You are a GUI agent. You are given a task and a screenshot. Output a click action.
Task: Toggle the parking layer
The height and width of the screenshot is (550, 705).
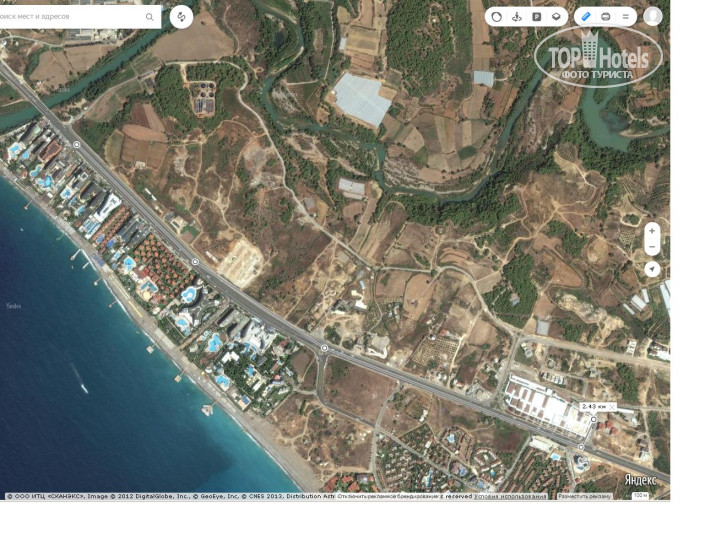coord(537,16)
